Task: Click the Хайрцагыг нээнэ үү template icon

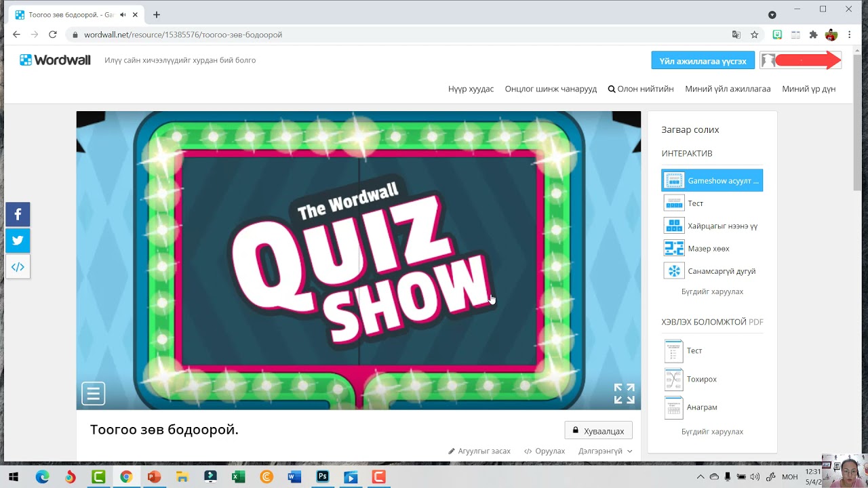Action: pos(674,226)
